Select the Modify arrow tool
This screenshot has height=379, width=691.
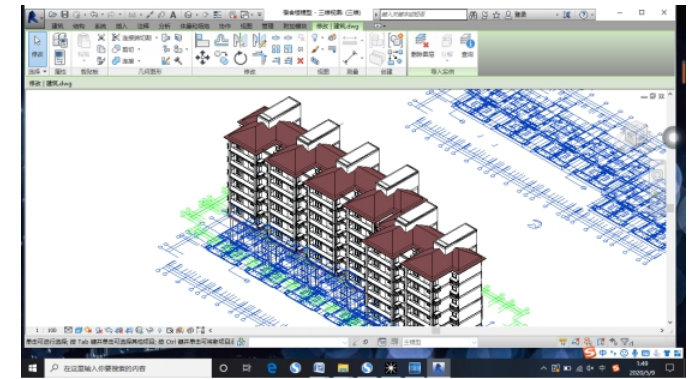pos(37,48)
